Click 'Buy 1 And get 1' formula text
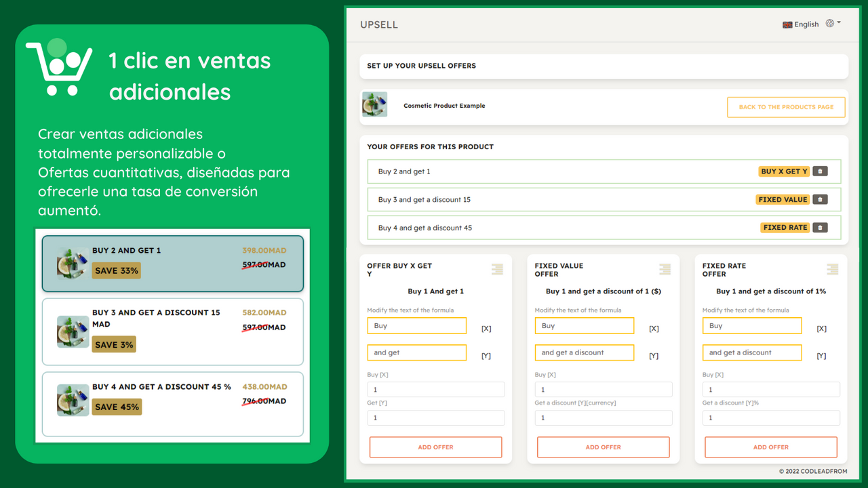Image resolution: width=868 pixels, height=488 pixels. [x=436, y=291]
